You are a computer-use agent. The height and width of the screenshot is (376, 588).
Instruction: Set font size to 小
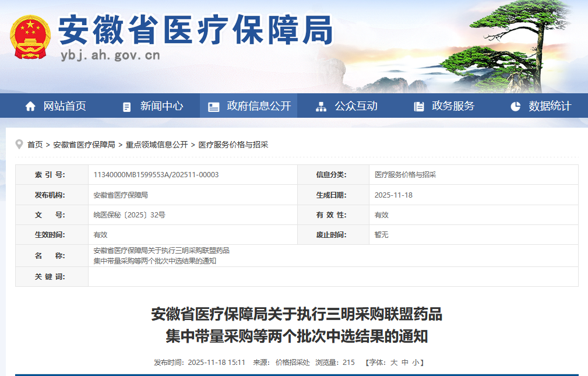point(416,362)
